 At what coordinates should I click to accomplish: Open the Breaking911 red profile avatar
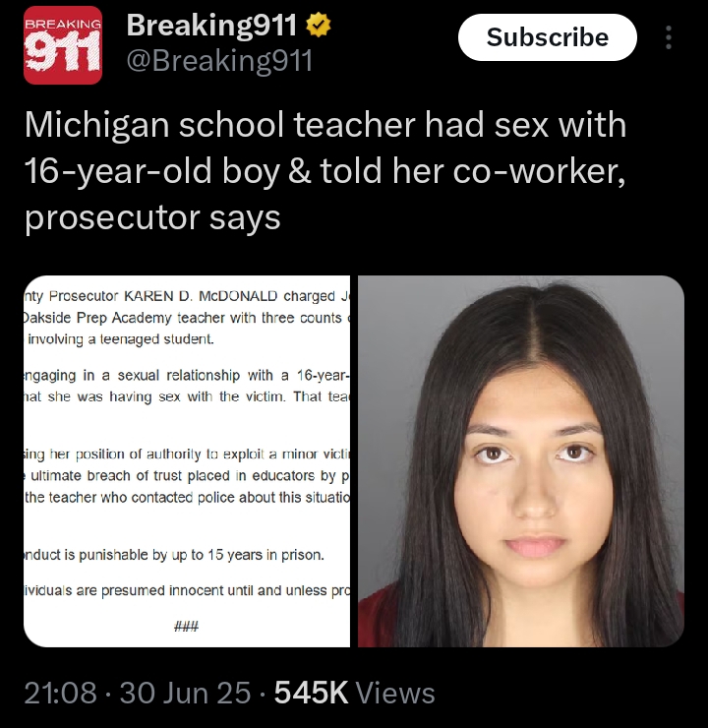[63, 45]
